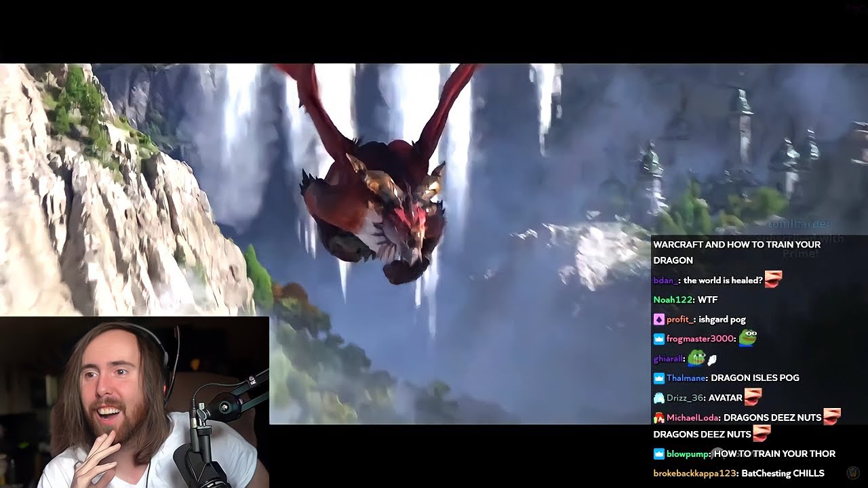Click the message 'the world is healed?'
This screenshot has height=488, width=868.
click(x=724, y=280)
